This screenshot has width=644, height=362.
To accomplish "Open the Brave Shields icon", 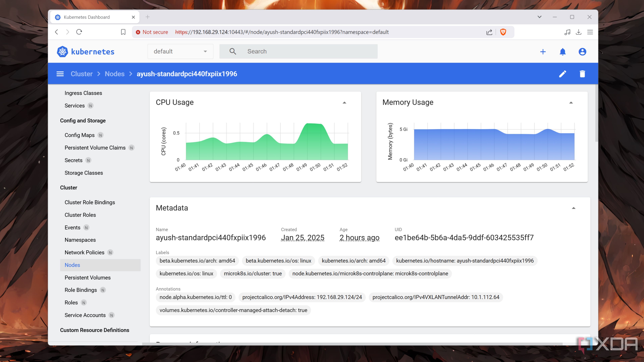I will tap(503, 32).
